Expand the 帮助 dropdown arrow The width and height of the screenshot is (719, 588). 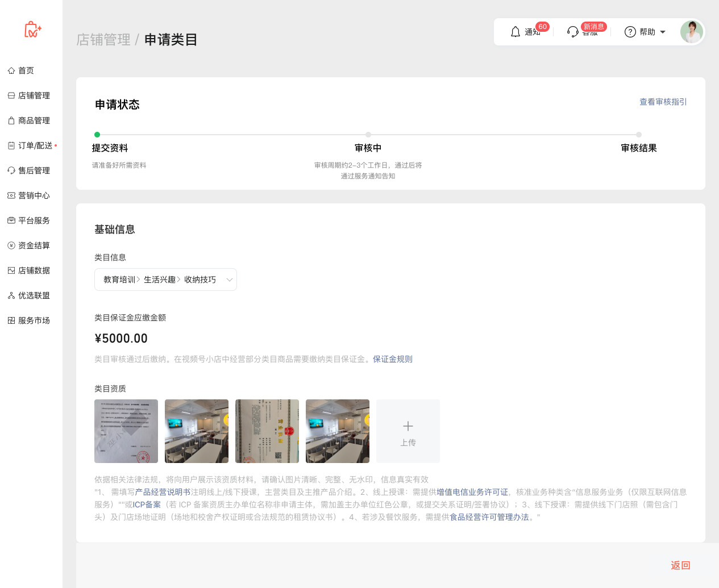click(663, 32)
